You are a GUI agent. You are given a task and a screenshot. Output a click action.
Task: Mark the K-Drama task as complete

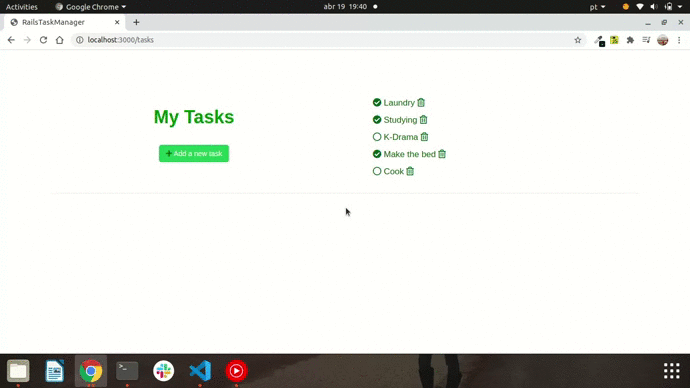377,137
